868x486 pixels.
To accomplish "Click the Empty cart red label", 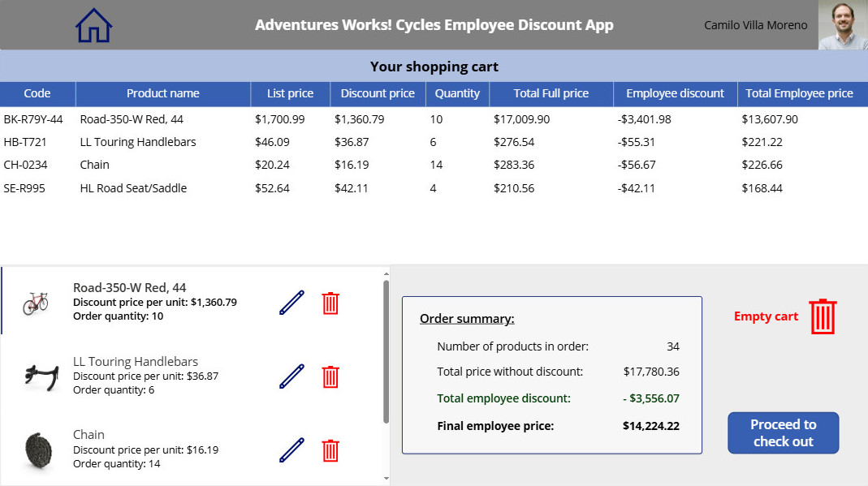I will [766, 316].
